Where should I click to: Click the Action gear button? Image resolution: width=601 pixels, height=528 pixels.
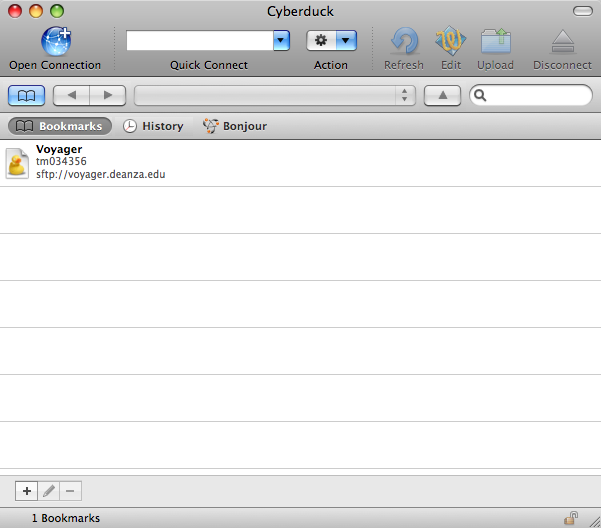[321, 40]
